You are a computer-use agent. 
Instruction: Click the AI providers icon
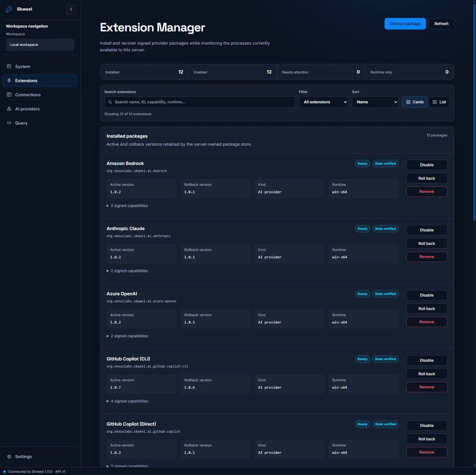point(9,109)
